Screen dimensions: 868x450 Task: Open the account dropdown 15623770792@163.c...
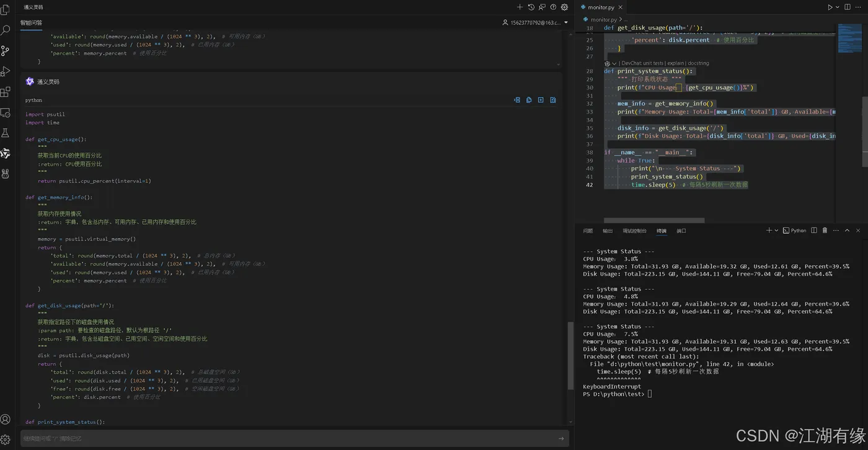tap(534, 22)
